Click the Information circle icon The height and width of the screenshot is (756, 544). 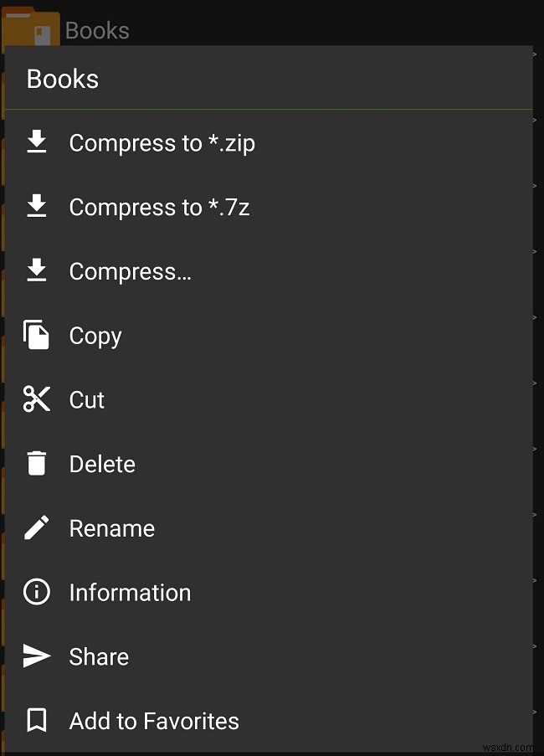click(x=36, y=592)
